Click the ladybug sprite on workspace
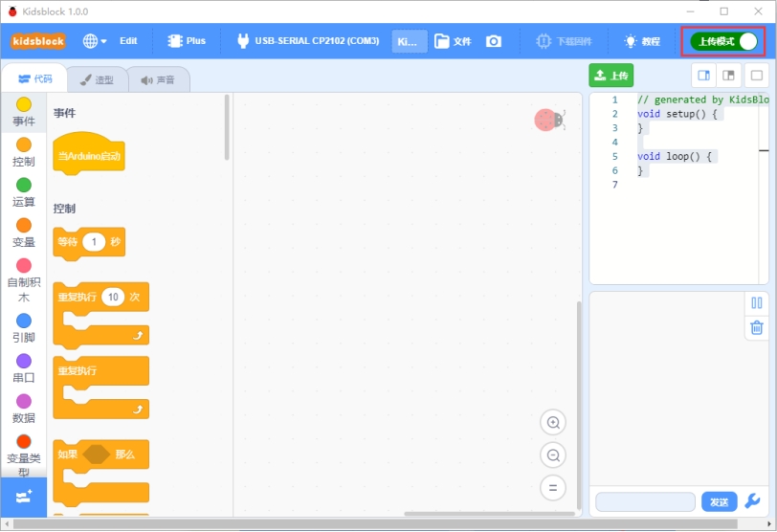777x532 pixels. 549,120
